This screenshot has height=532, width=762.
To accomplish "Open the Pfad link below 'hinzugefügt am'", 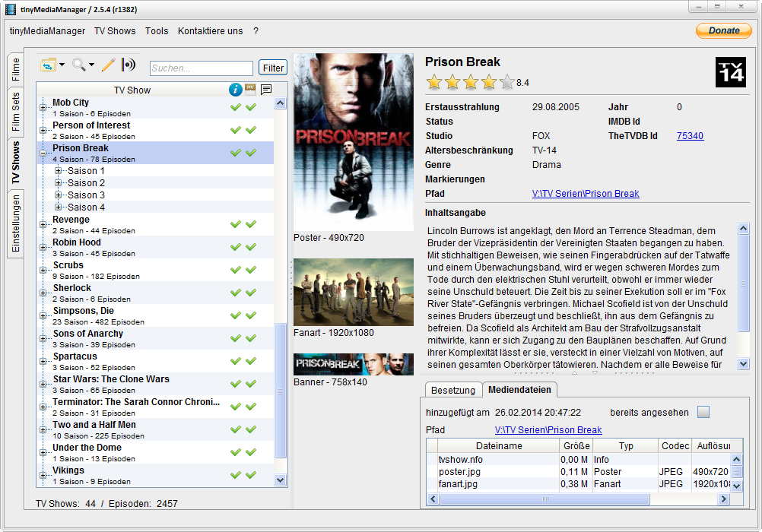I will (x=548, y=430).
